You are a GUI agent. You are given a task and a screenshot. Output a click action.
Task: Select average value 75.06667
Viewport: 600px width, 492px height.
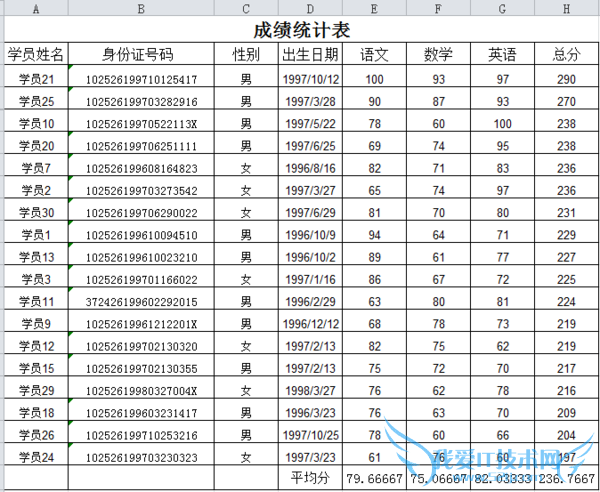pyautogui.click(x=438, y=477)
